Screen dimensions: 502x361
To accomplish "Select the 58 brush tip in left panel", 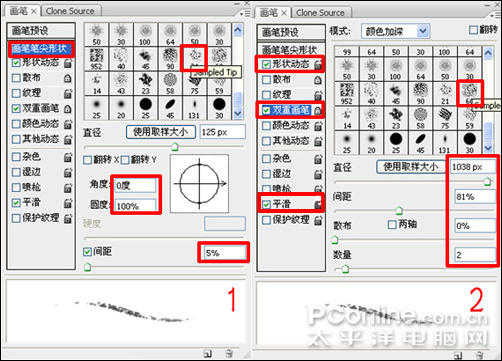I will tap(170, 83).
